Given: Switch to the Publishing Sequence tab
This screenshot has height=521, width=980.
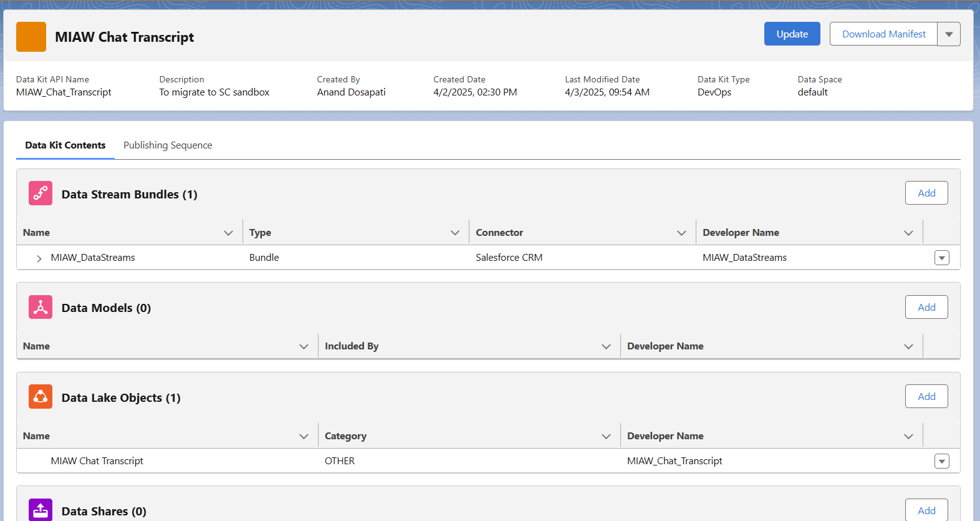Looking at the screenshot, I should [x=168, y=145].
